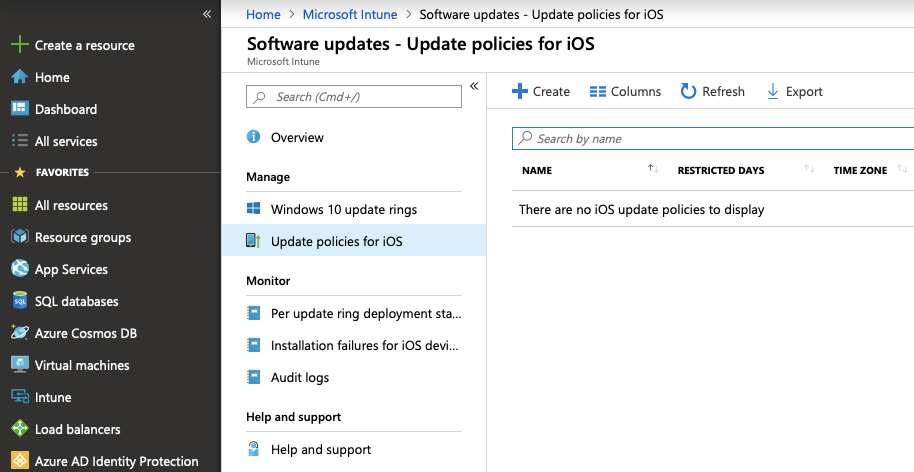The image size is (914, 472).
Task: Open Microsoft Intune breadcrumb link
Action: 350,14
